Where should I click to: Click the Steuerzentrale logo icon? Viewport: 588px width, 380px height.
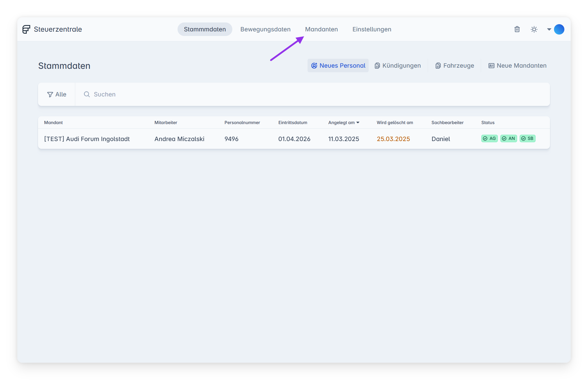pyautogui.click(x=26, y=29)
